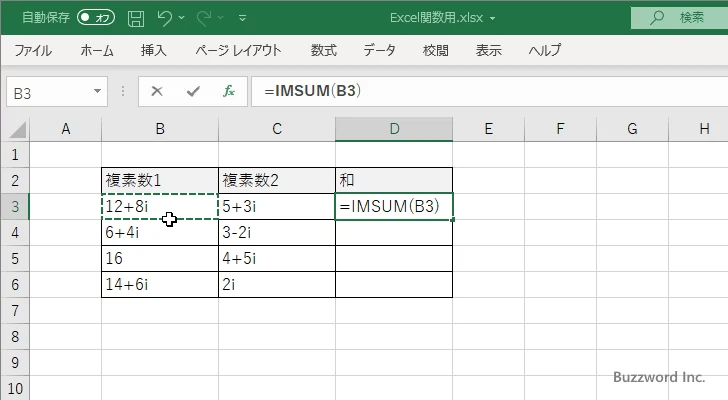
Task: Click the Select All corner triangle
Action: 18,130
